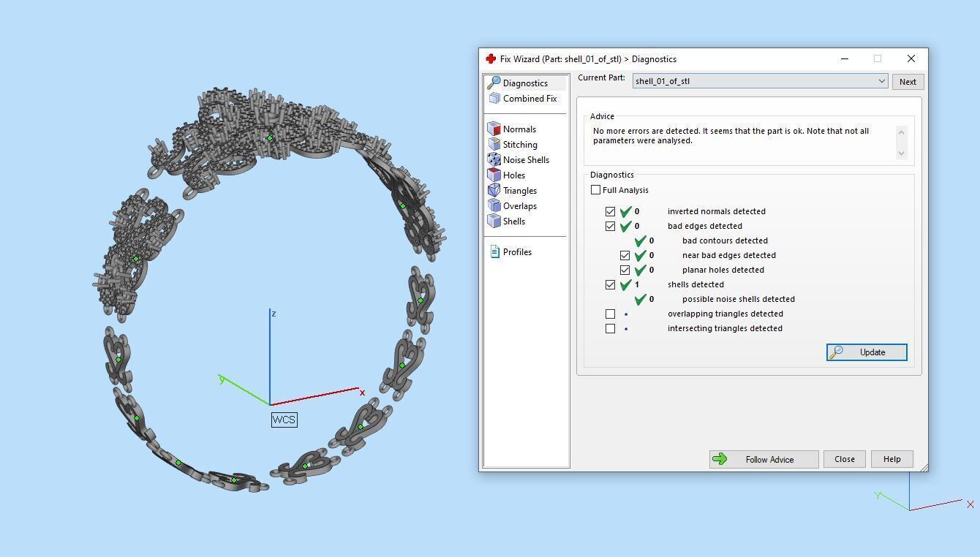
Task: Click the Advice message text
Action: click(x=731, y=136)
